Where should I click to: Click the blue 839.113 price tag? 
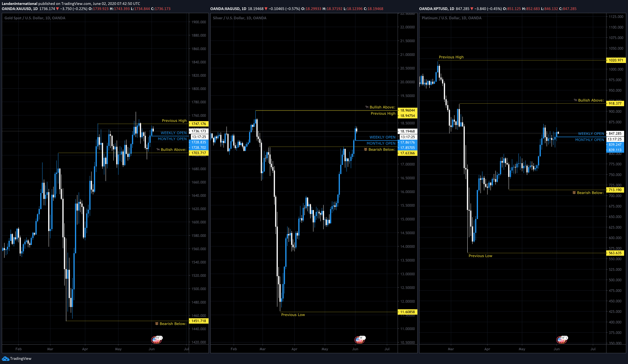(615, 150)
